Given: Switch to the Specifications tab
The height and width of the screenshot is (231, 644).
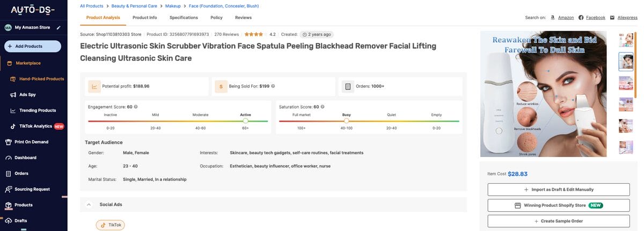Looking at the screenshot, I should [184, 18].
